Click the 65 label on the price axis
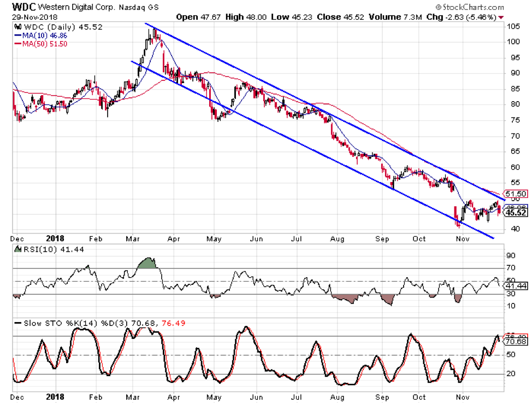This screenshot has height=403, width=532. tap(516, 151)
